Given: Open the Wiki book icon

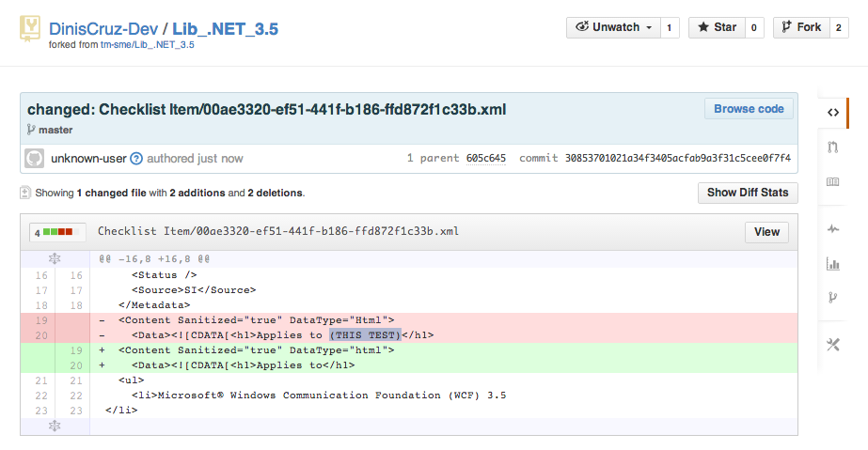Looking at the screenshot, I should point(832,182).
